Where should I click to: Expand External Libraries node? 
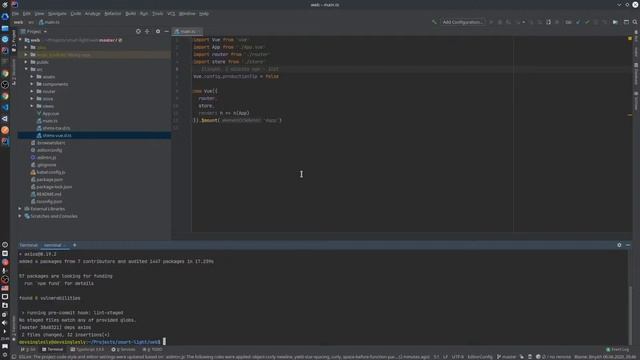(20, 209)
